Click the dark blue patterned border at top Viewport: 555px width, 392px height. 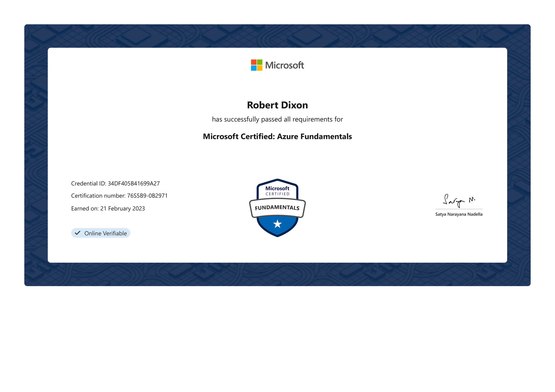277,36
